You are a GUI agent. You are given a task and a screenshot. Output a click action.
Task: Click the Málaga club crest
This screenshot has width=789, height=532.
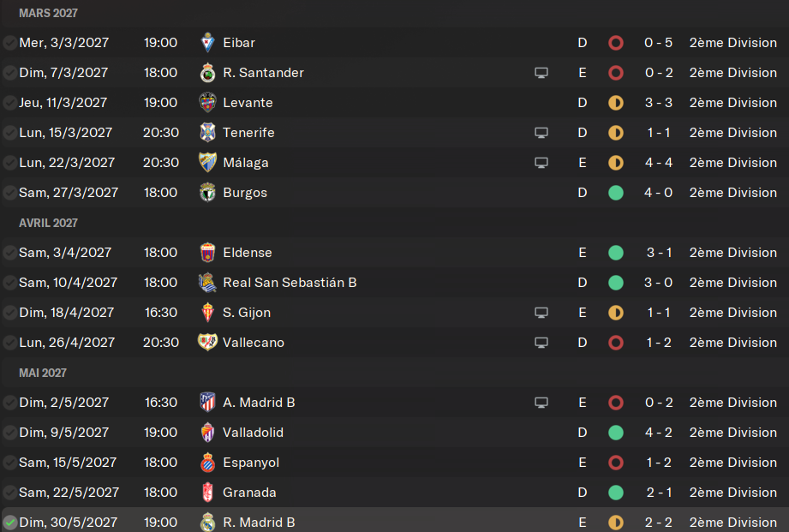coord(207,163)
